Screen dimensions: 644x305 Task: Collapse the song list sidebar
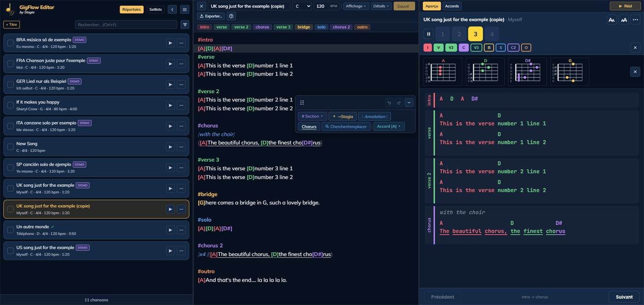(172, 9)
